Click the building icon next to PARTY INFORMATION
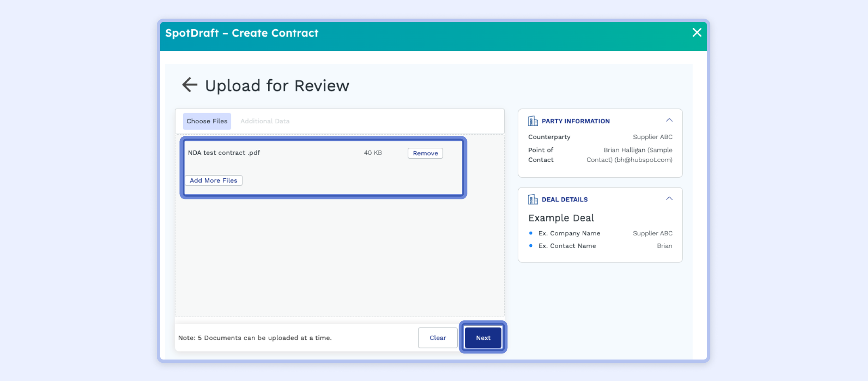The image size is (868, 381). tap(532, 121)
